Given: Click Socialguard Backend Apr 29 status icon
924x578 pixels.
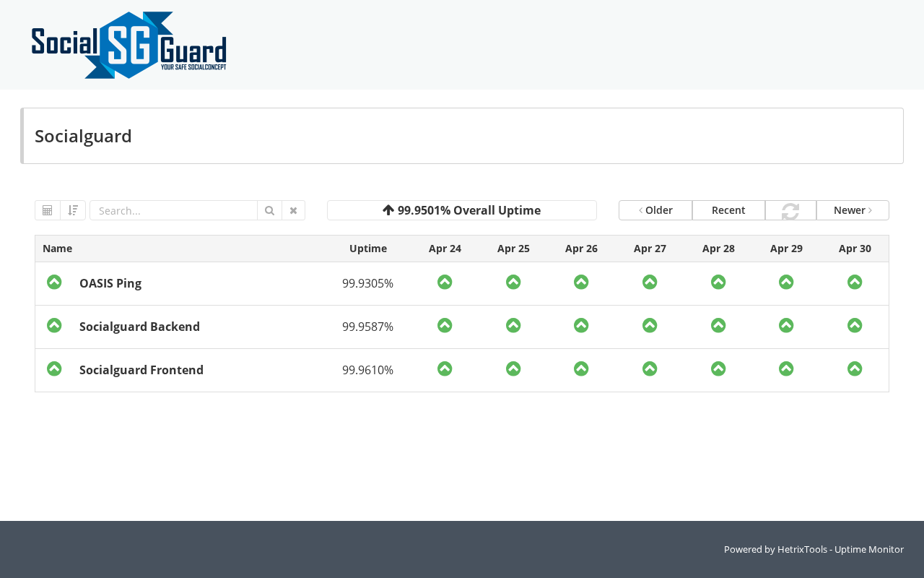Looking at the screenshot, I should coord(786,325).
